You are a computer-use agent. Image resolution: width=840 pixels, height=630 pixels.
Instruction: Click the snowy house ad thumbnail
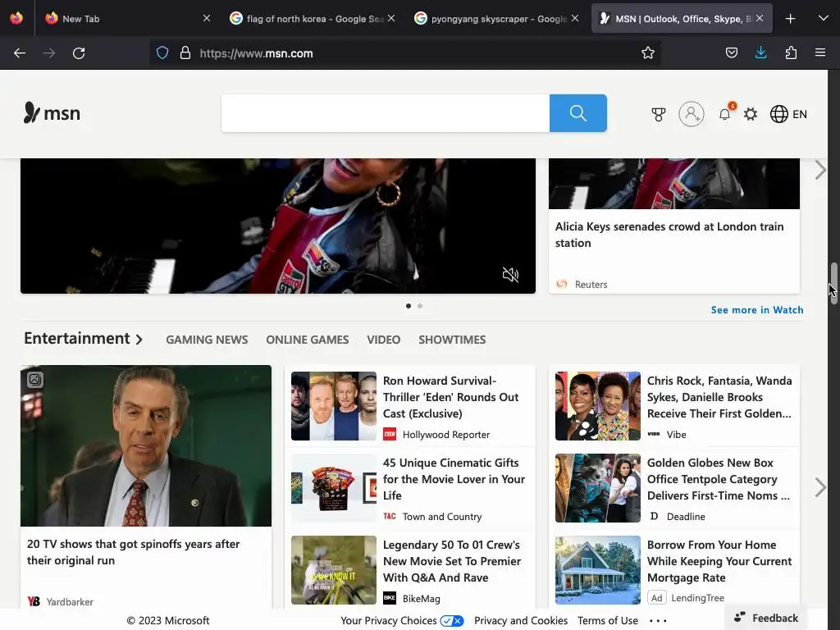tap(597, 570)
